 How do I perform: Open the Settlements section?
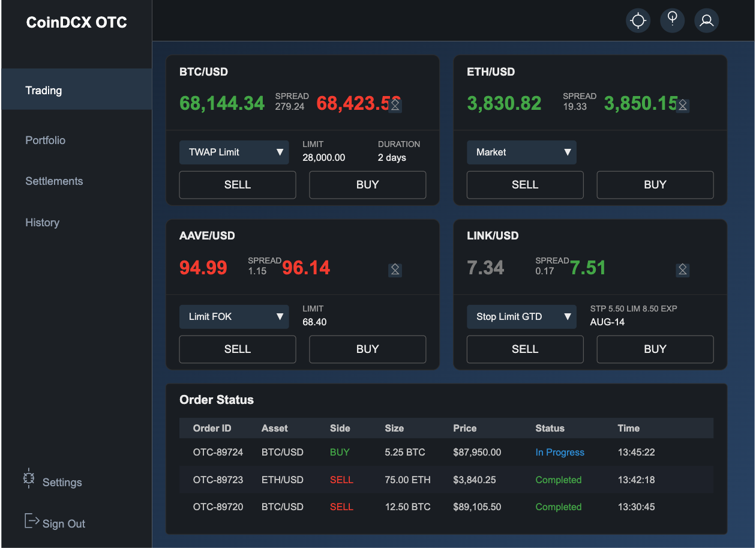[x=54, y=181]
